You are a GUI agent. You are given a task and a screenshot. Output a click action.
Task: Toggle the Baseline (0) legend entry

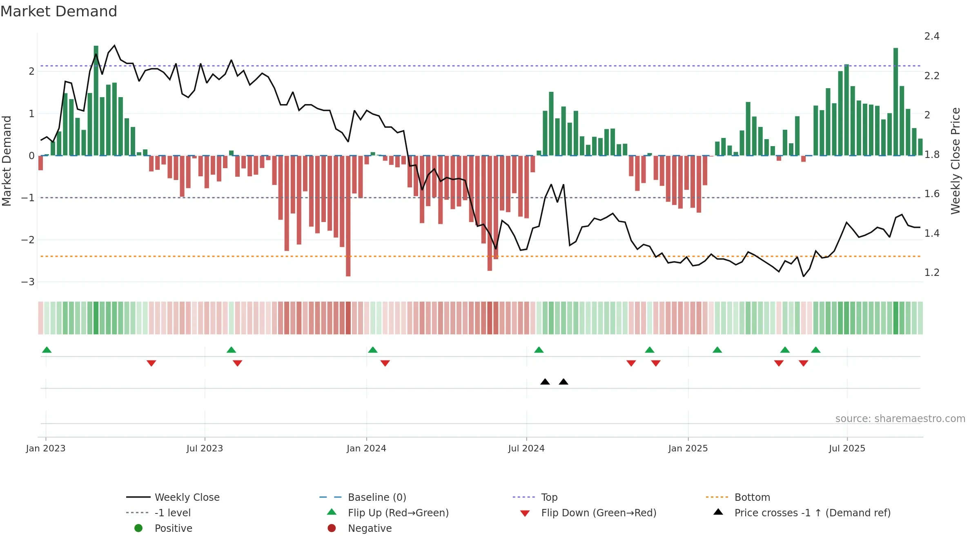(377, 497)
